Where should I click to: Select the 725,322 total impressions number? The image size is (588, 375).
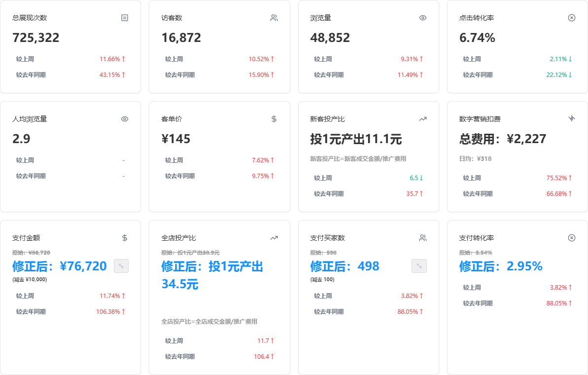tap(35, 37)
